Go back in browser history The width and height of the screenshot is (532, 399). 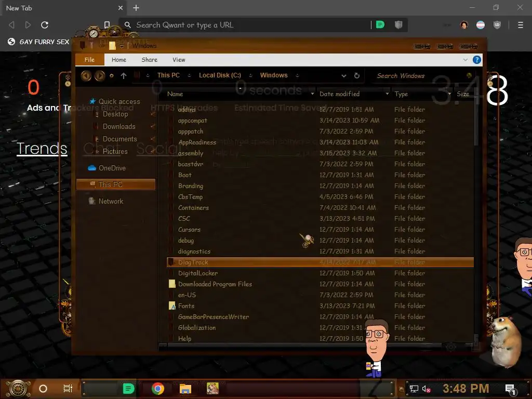11,25
